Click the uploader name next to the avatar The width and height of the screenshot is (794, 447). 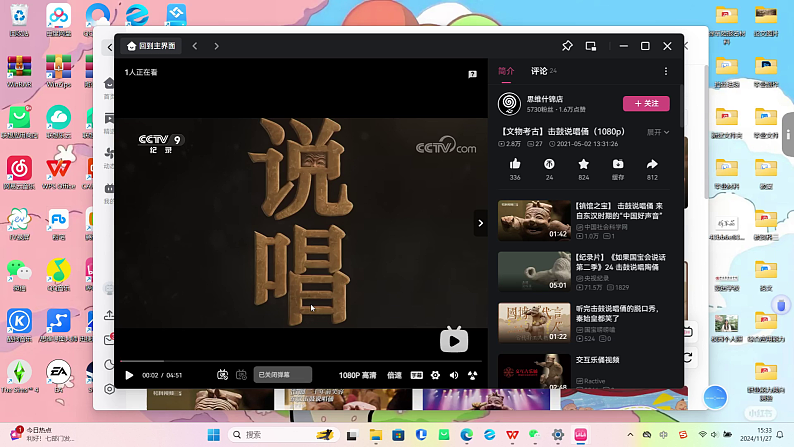pos(545,99)
